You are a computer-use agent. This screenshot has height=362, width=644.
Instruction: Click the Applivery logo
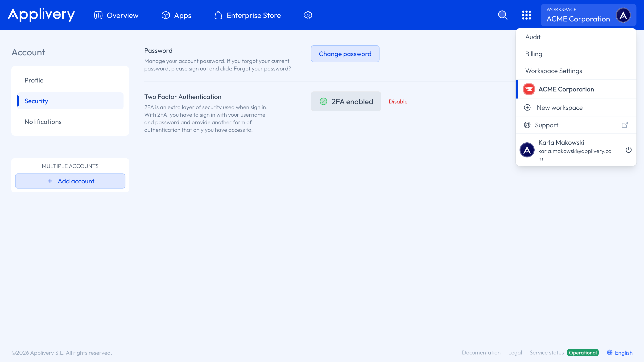click(x=41, y=15)
